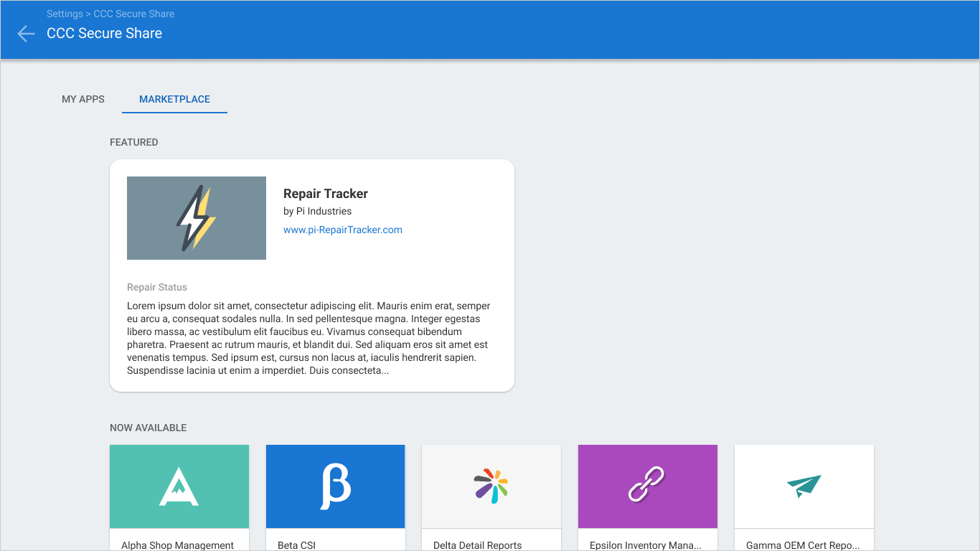Open the Repair Tracker app title

pos(326,194)
